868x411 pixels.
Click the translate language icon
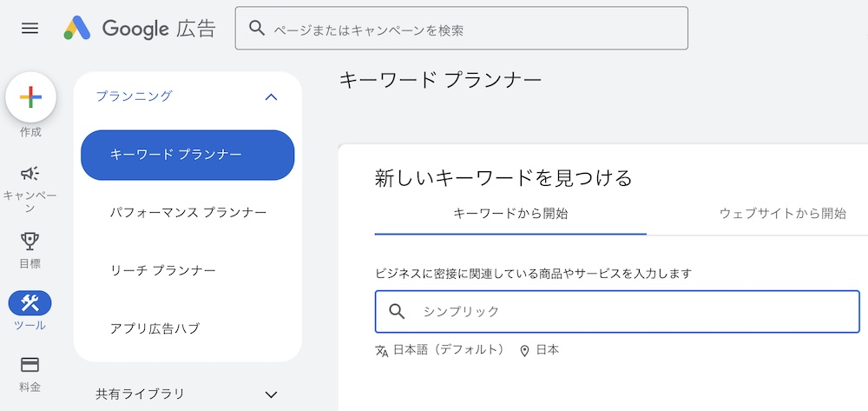point(382,351)
